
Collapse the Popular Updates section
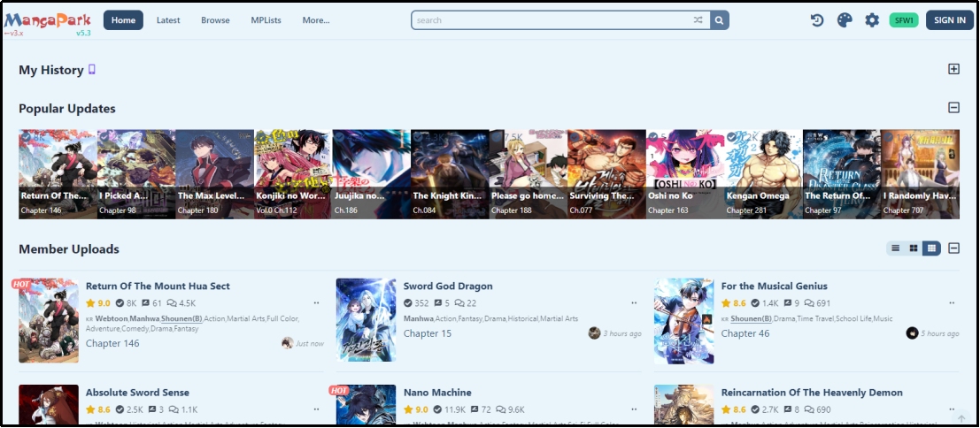pyautogui.click(x=953, y=108)
